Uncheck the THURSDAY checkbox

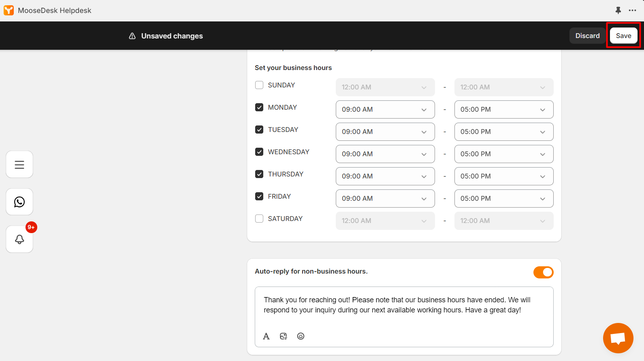[x=259, y=174]
